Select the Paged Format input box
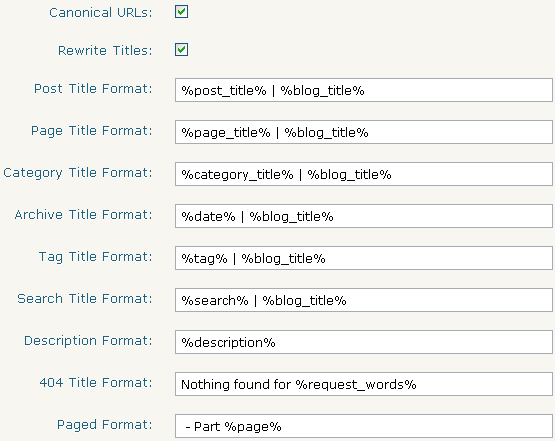 364,426
